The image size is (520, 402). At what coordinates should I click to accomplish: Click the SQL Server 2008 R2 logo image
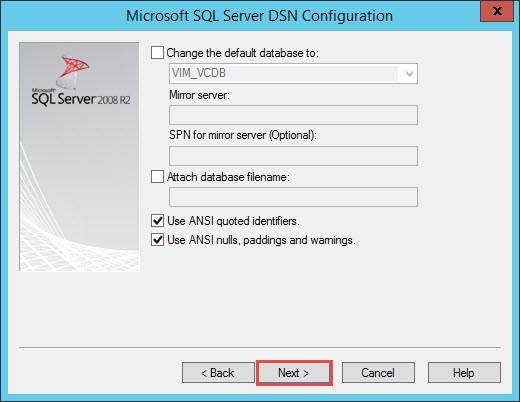point(79,156)
